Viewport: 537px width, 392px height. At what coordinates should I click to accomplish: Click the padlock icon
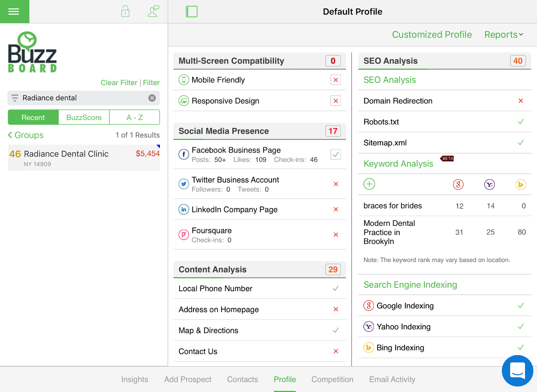tap(125, 11)
